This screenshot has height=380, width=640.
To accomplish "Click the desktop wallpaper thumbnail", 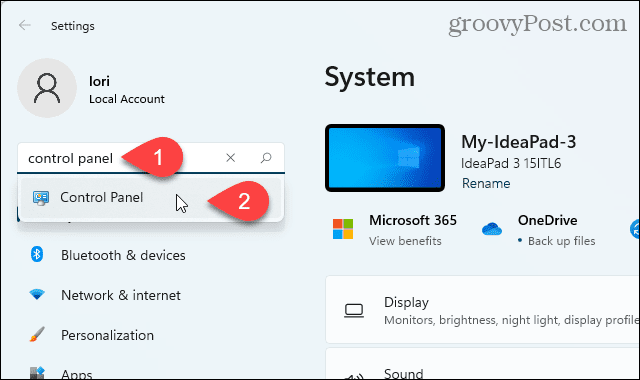I will pyautogui.click(x=385, y=158).
